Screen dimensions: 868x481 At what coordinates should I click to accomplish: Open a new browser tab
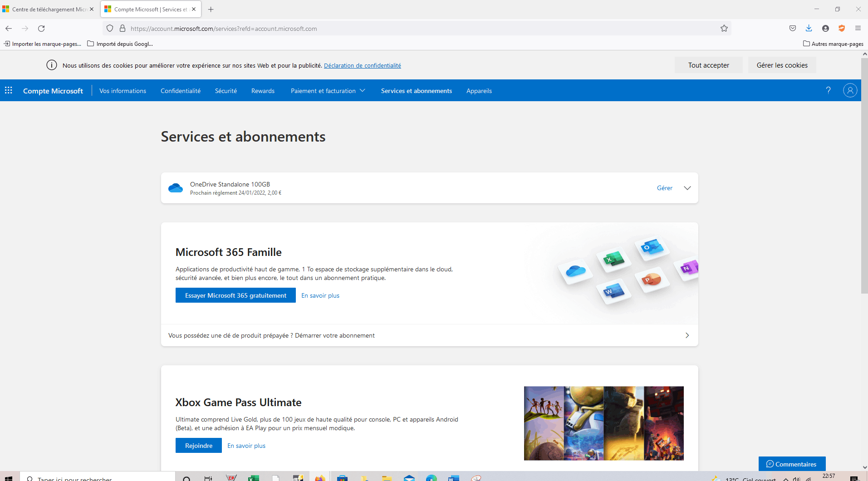click(211, 9)
